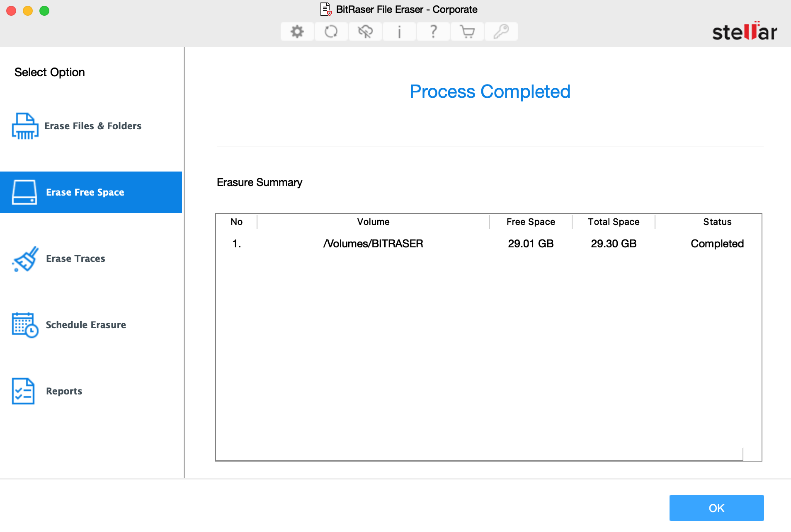
Task: Click the Reports checklist icon
Action: tap(23, 391)
